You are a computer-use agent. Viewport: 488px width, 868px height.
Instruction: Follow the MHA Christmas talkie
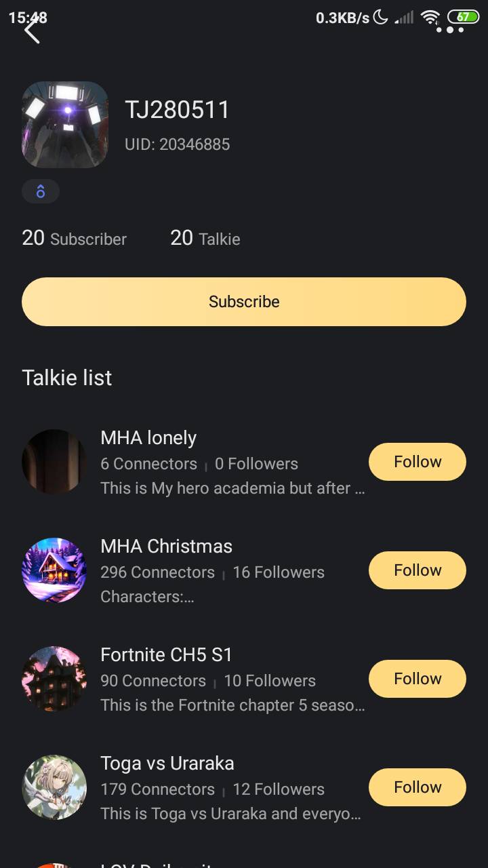pyautogui.click(x=418, y=570)
